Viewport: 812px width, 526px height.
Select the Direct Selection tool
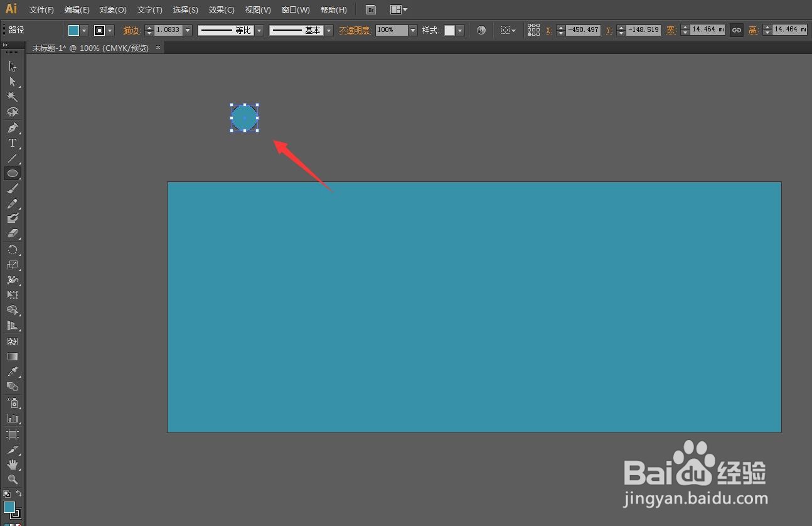[x=13, y=82]
